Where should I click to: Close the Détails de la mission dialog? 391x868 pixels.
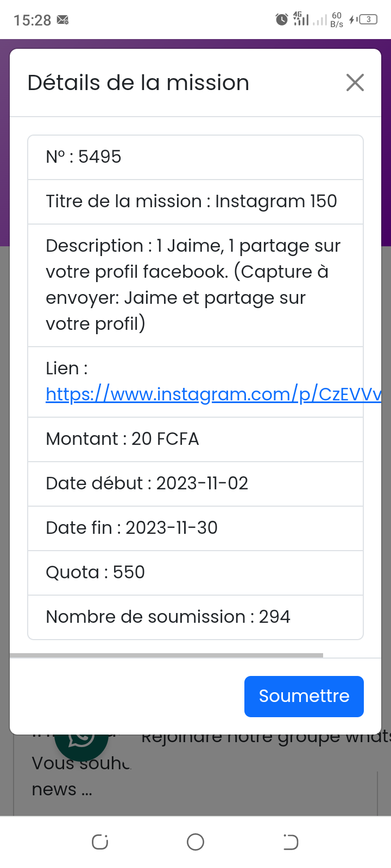click(355, 83)
